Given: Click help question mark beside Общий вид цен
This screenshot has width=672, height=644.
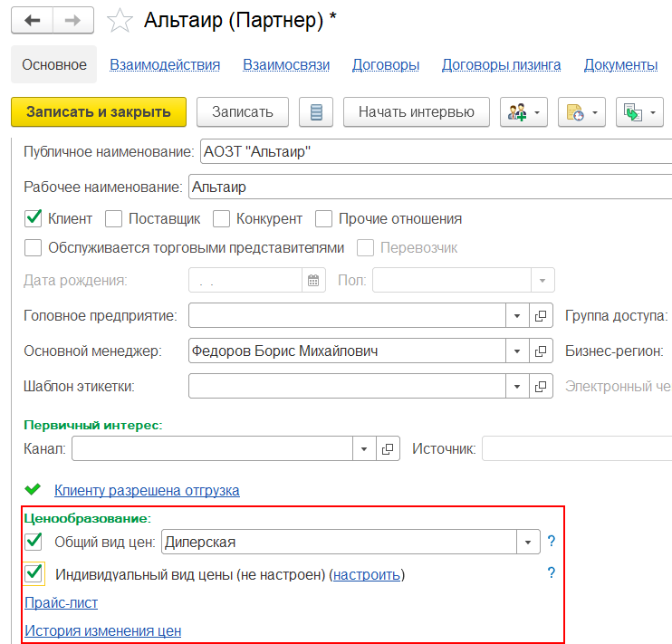Looking at the screenshot, I should pos(551,542).
